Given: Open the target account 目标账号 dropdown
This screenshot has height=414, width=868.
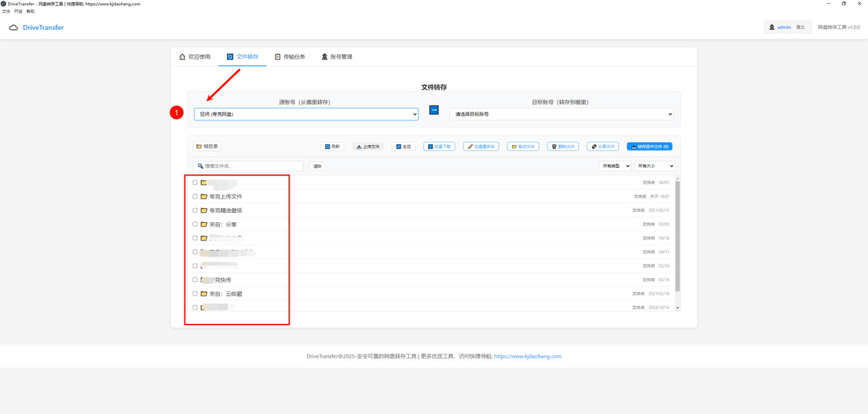Looking at the screenshot, I should 561,115.
